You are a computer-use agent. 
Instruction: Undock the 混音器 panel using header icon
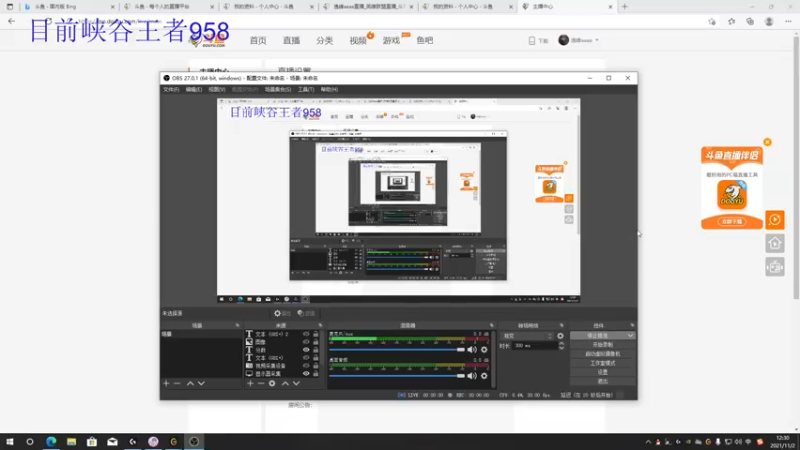tap(492, 326)
